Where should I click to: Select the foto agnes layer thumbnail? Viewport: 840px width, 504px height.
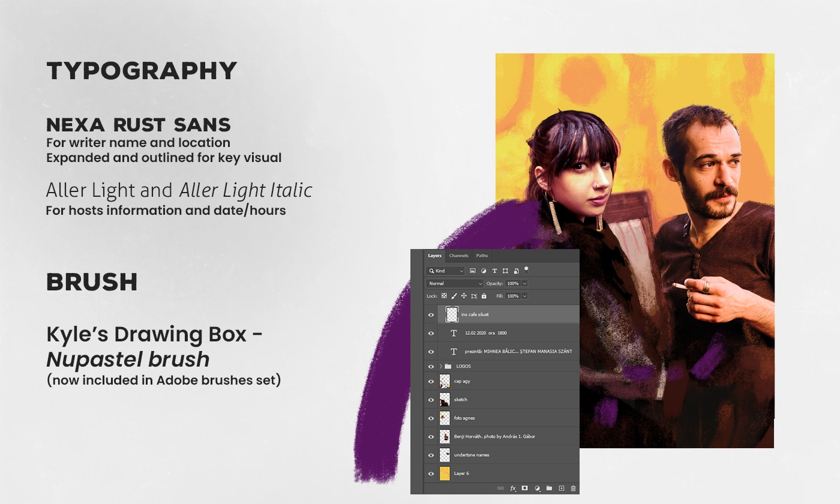pyautogui.click(x=445, y=418)
